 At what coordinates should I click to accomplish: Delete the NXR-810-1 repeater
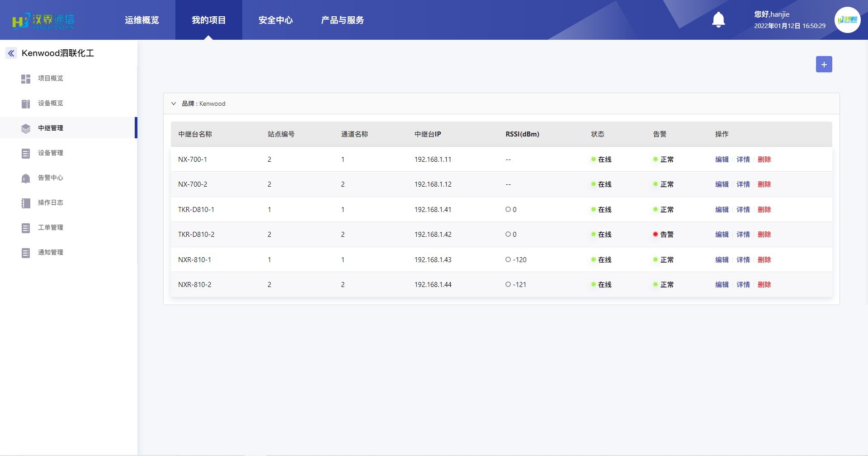[764, 260]
